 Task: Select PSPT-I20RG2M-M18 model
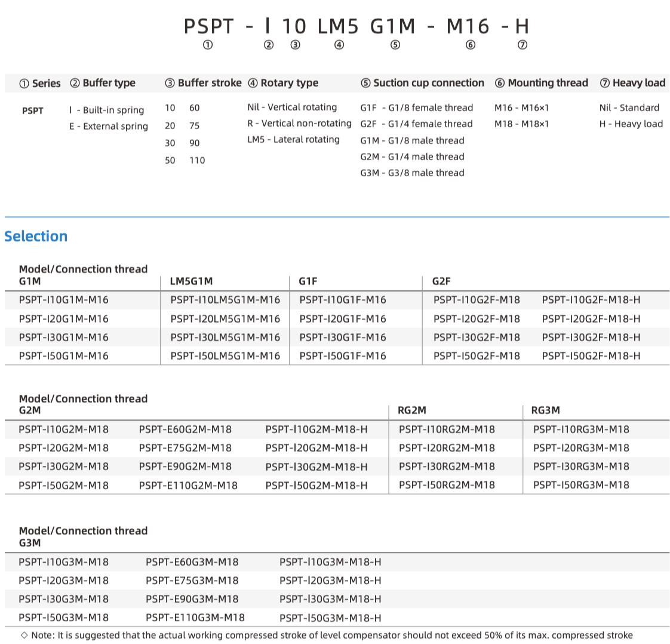447,448
